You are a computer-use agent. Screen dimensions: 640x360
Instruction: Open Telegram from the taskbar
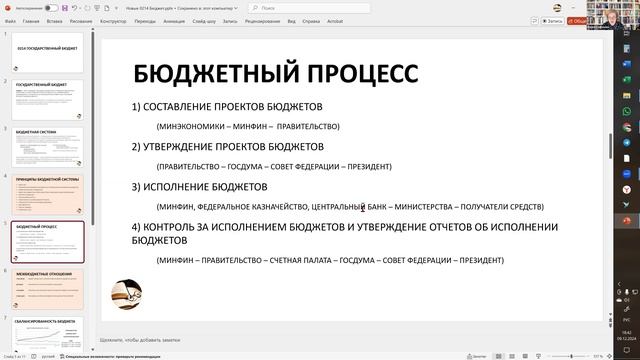coord(627,142)
